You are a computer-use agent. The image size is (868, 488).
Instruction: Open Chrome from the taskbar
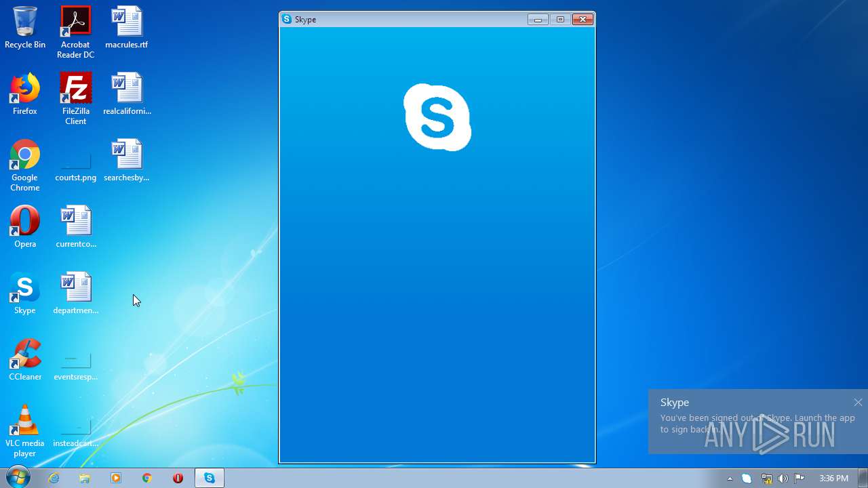[x=147, y=478]
